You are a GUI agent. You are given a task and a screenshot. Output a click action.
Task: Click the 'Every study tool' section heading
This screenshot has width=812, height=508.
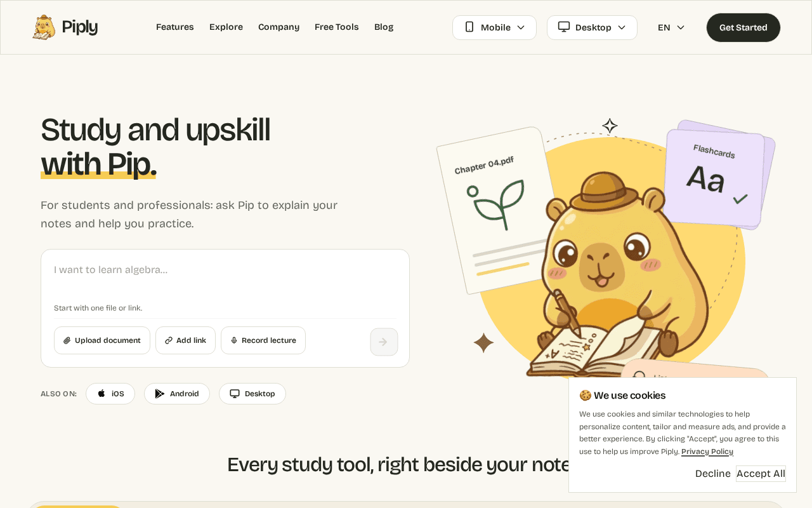click(398, 465)
